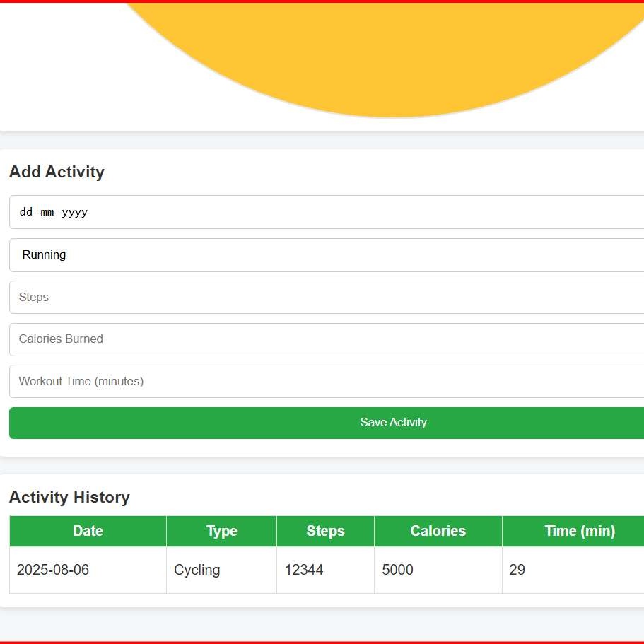The width and height of the screenshot is (644, 644).
Task: Select the 12344 steps value cell
Action: pyautogui.click(x=304, y=570)
